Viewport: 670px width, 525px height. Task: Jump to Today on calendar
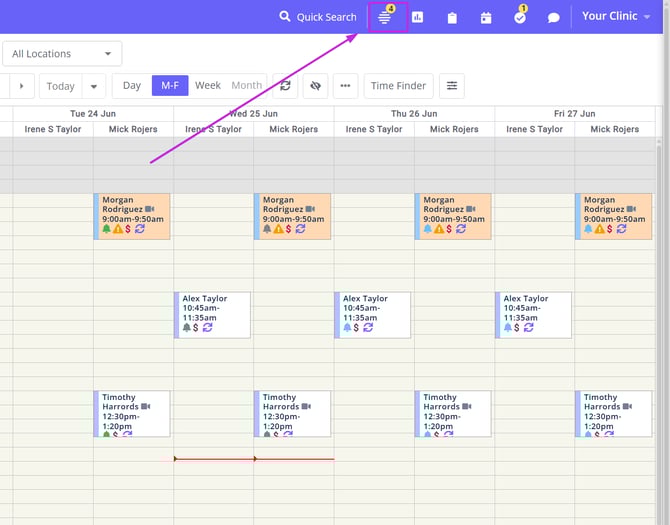(60, 86)
